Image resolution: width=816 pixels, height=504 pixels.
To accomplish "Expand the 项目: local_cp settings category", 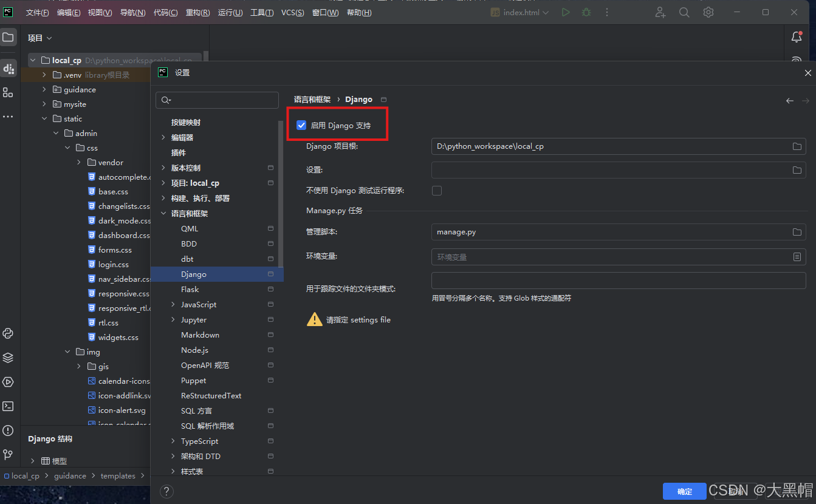I will 163,183.
